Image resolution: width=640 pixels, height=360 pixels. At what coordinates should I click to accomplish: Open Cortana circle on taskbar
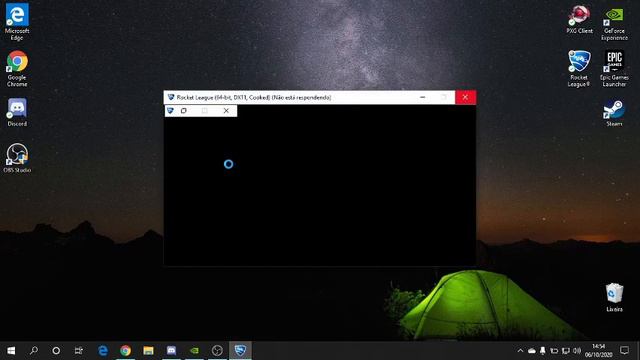click(x=56, y=350)
